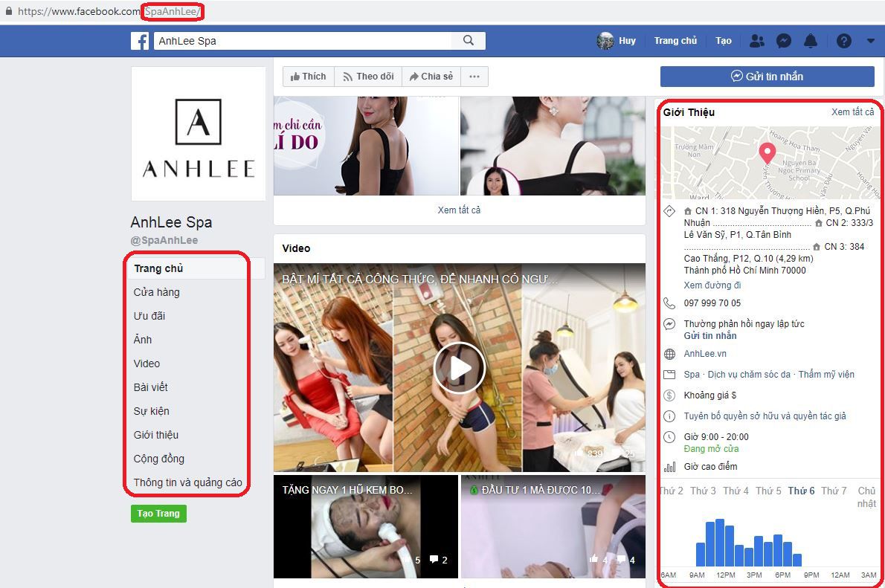
Task: Click the Theo dõi (Follow) button
Action: 369,77
